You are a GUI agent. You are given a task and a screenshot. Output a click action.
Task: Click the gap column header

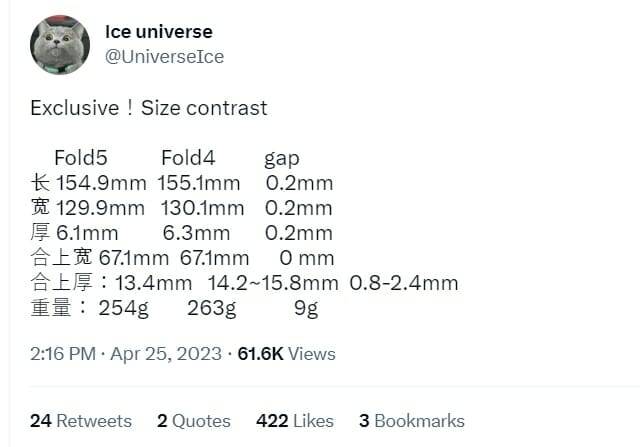click(281, 158)
